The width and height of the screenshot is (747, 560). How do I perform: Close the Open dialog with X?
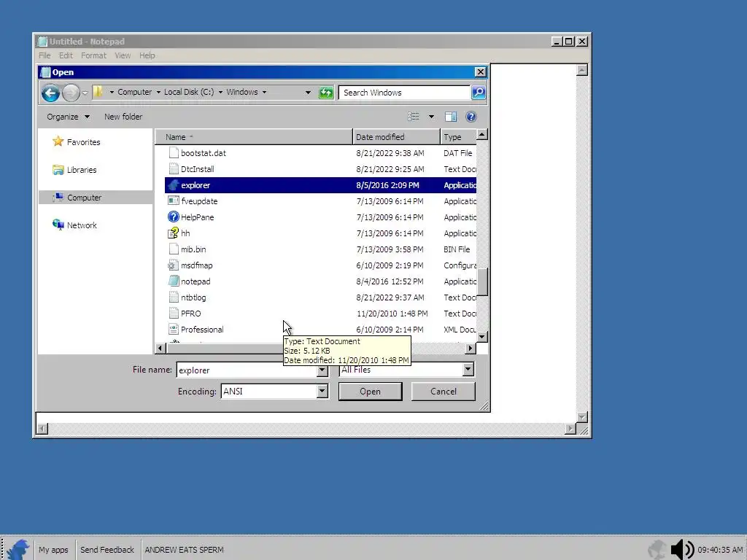(480, 72)
